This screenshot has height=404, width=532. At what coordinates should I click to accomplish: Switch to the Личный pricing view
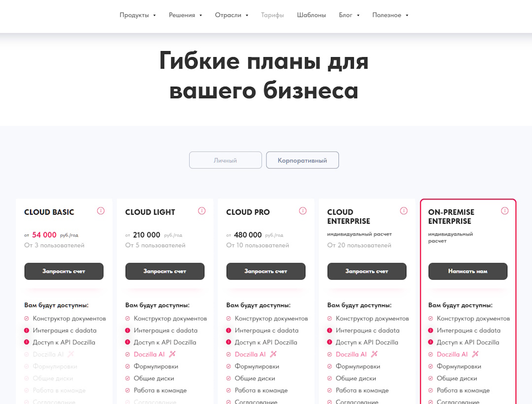tap(225, 160)
